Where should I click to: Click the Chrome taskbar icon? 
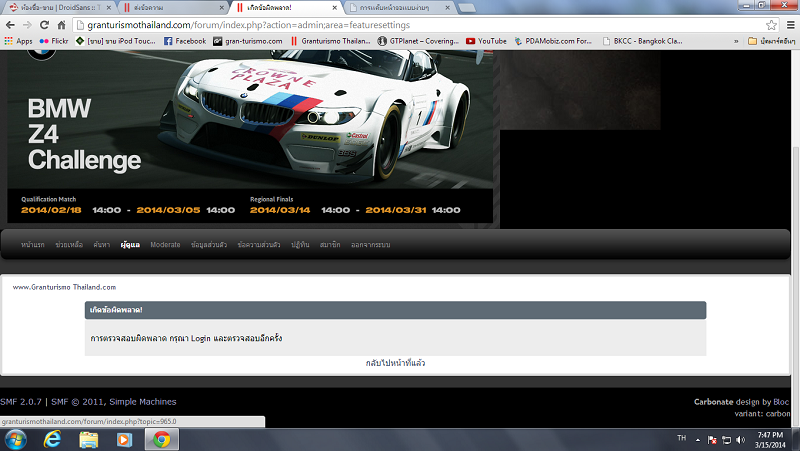point(162,439)
